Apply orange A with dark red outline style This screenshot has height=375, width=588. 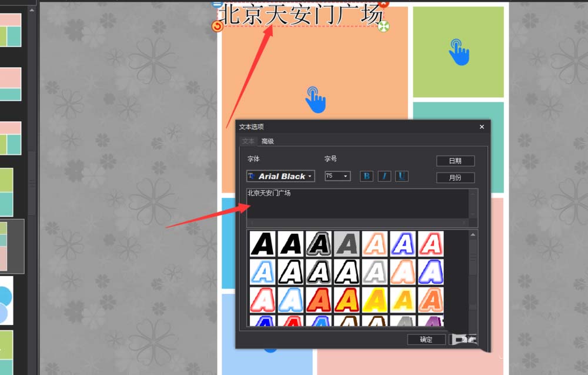tap(318, 300)
